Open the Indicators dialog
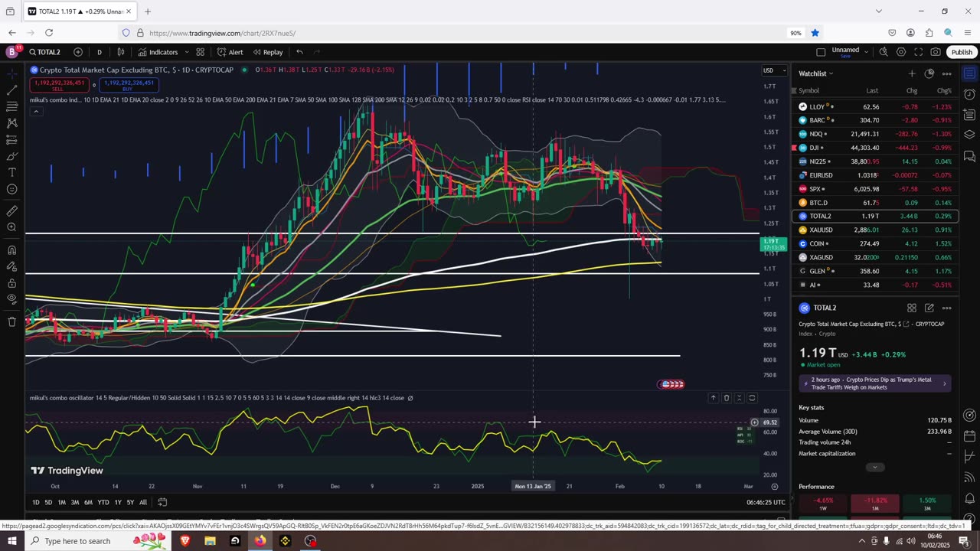Image resolution: width=980 pixels, height=551 pixels. point(158,52)
